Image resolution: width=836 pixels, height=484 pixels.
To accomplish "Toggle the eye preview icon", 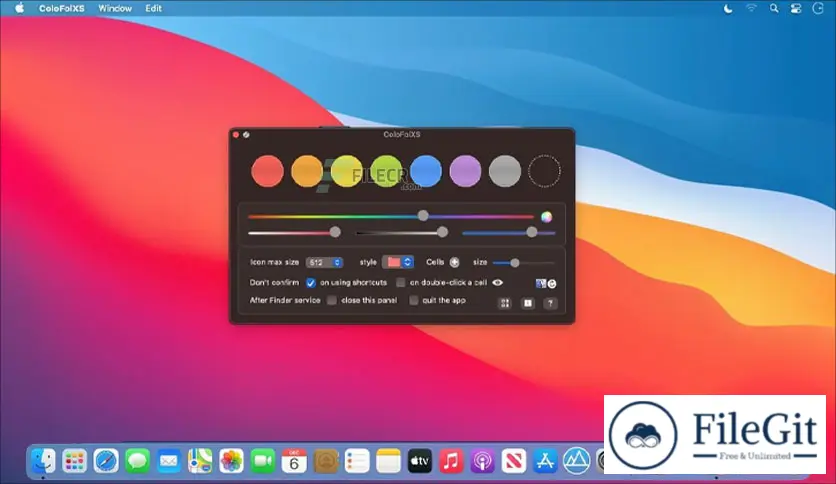I will pyautogui.click(x=497, y=283).
